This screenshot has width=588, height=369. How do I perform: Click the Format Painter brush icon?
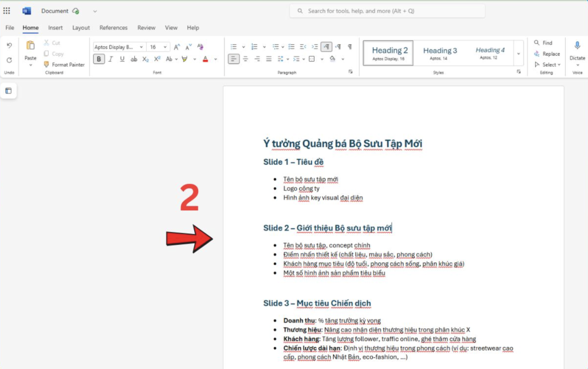[47, 65]
